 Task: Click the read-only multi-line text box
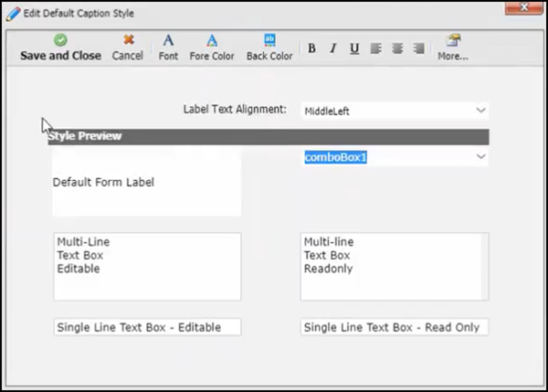pos(394,266)
